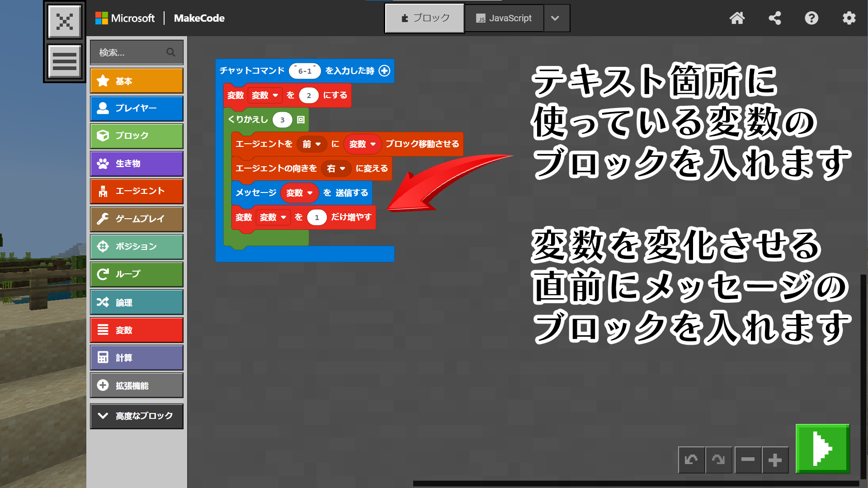The width and height of the screenshot is (868, 488).
Task: Open the 変数 red category
Action: pyautogui.click(x=137, y=330)
